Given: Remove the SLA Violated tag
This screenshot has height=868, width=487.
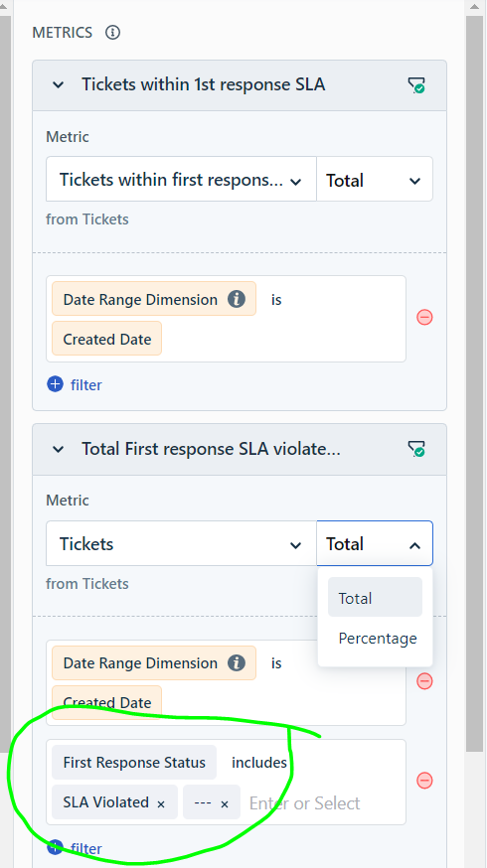Looking at the screenshot, I should (x=161, y=803).
